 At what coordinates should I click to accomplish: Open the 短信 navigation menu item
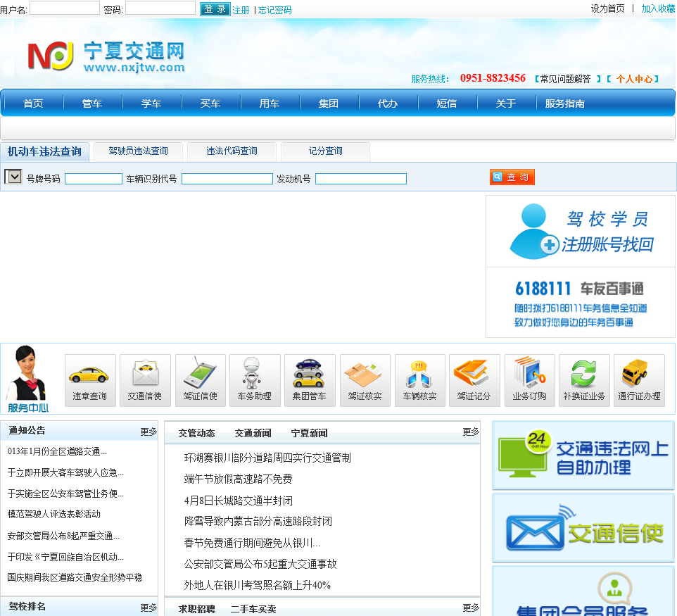pos(447,103)
